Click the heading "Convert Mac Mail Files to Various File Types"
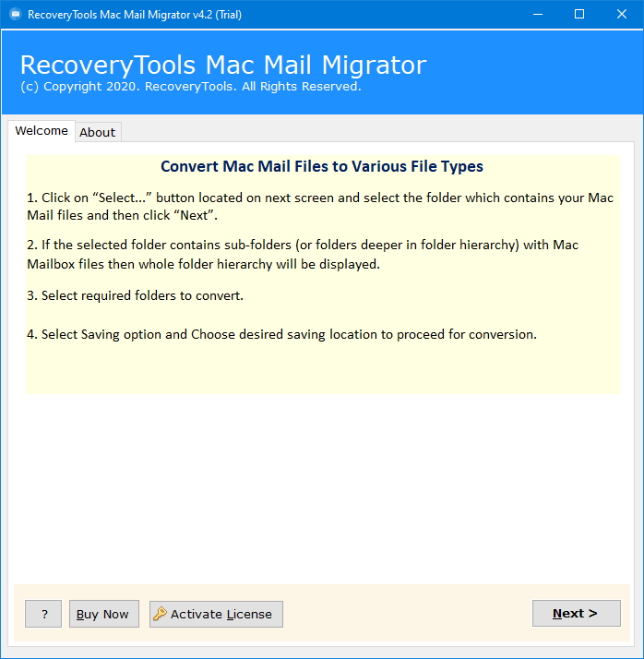Viewport: 644px width, 659px height. tap(322, 166)
